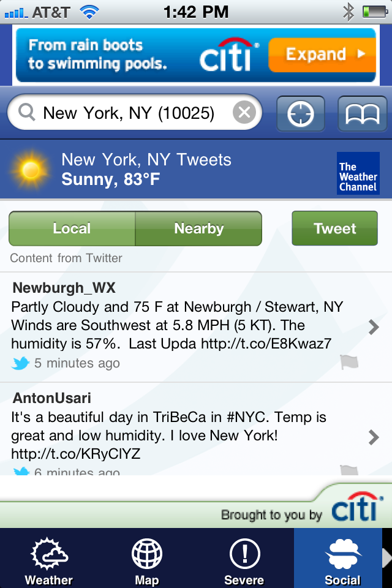Tap the New York, NY search field
Screen dimensions: 392x588
[129, 113]
